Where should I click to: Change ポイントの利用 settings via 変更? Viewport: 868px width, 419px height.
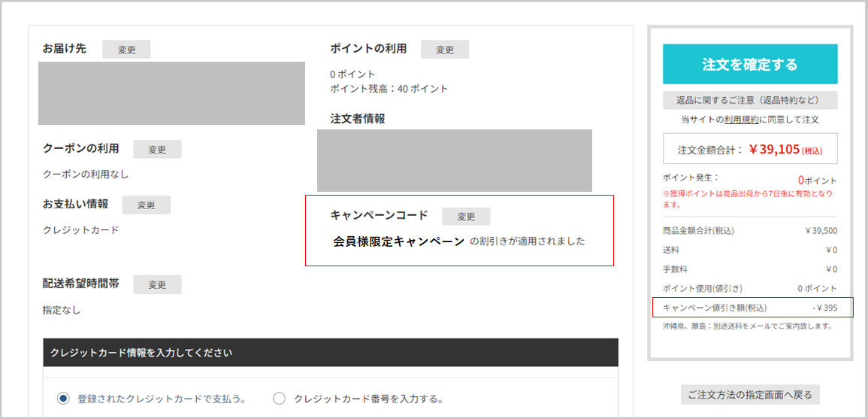445,50
